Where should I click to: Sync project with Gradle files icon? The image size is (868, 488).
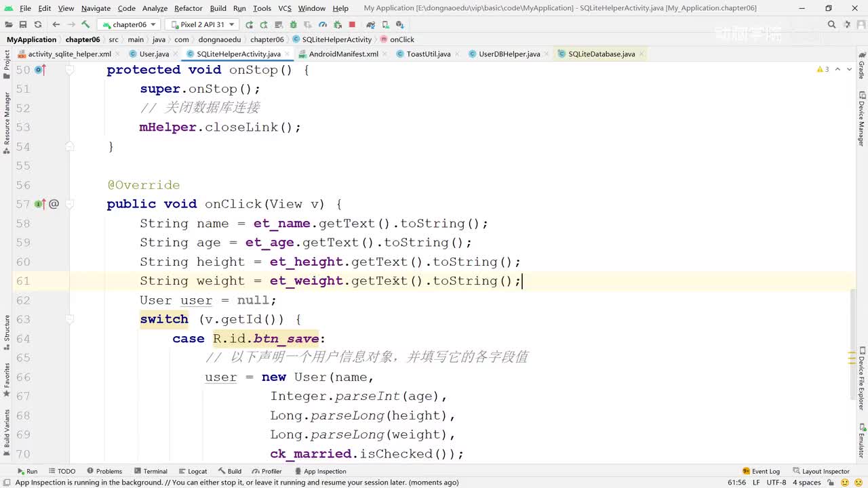click(x=370, y=24)
